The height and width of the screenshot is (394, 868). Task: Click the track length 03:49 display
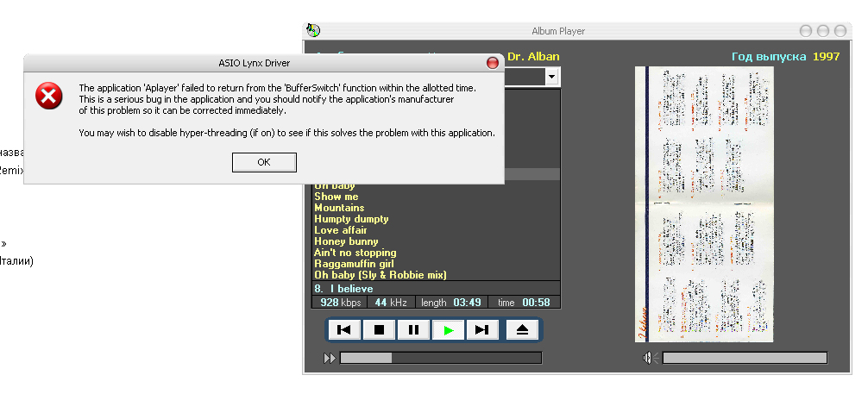click(x=467, y=302)
